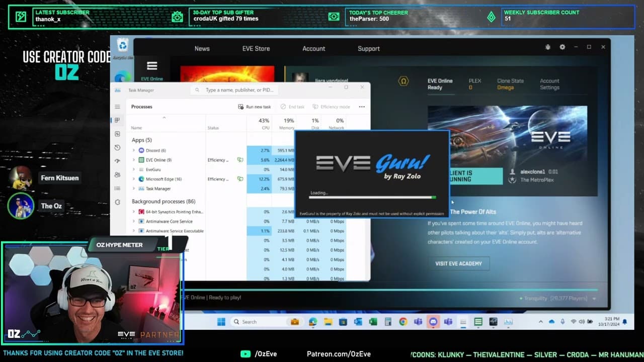Open Account menu in EVE launcher
This screenshot has height=362, width=644.
[x=314, y=49]
